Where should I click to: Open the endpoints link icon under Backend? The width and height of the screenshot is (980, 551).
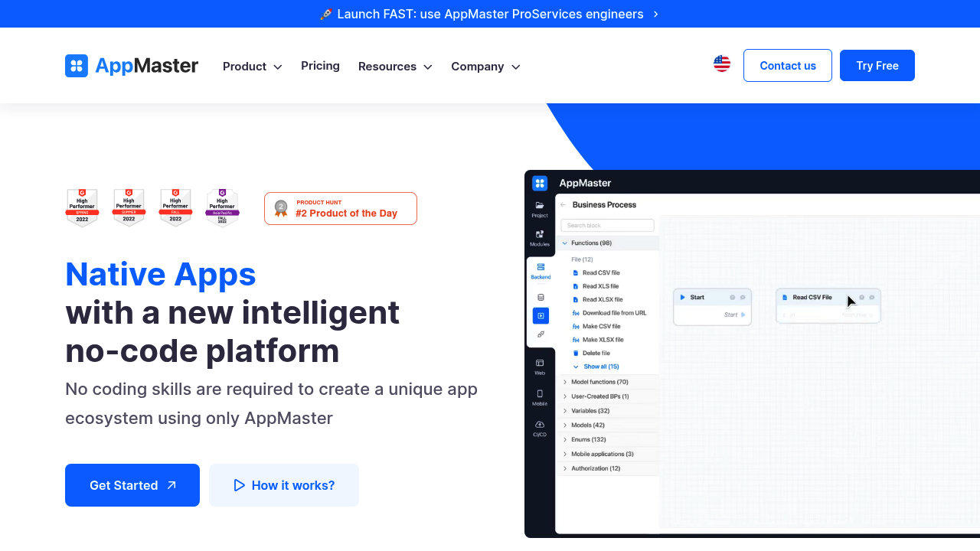[x=541, y=334]
